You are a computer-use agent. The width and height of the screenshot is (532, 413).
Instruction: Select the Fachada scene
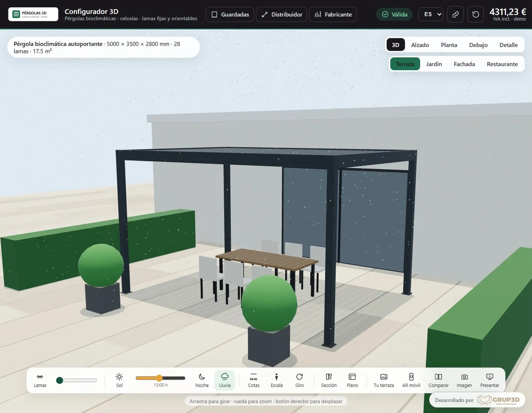click(464, 64)
